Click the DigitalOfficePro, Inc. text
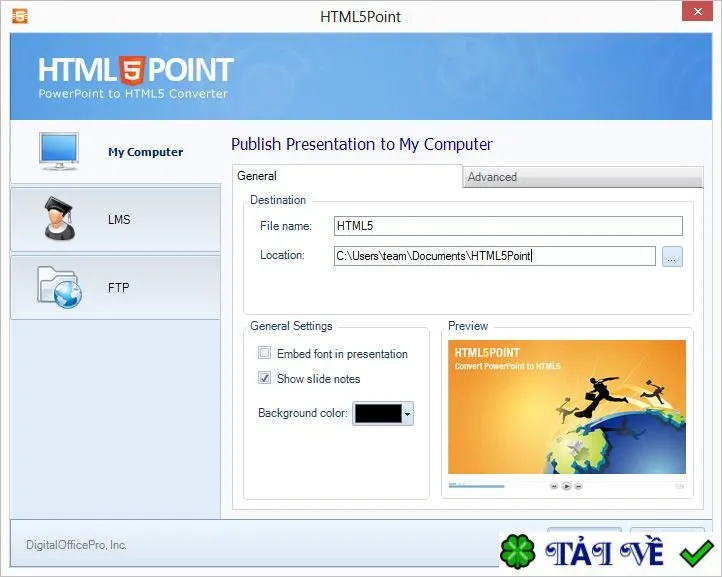722x577 pixels. click(x=76, y=545)
